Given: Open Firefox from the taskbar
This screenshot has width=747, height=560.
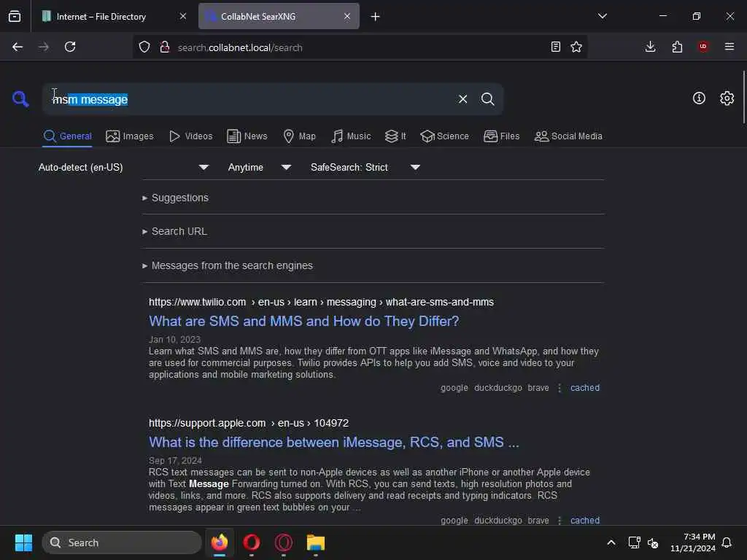Looking at the screenshot, I should pyautogui.click(x=220, y=542).
